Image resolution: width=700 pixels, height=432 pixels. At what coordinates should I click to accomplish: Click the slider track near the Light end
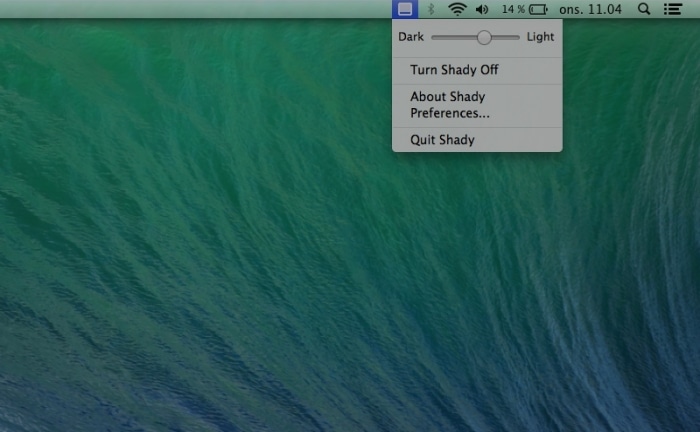pyautogui.click(x=512, y=37)
